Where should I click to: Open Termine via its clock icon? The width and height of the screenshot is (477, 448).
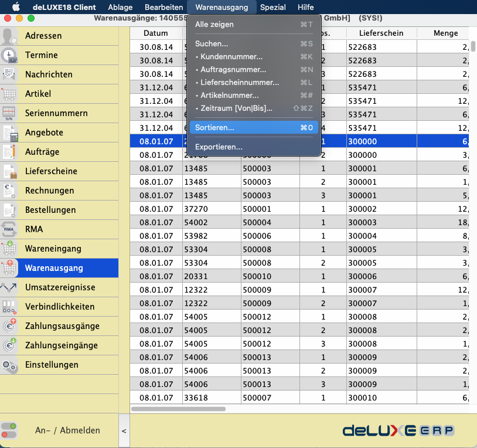9,56
